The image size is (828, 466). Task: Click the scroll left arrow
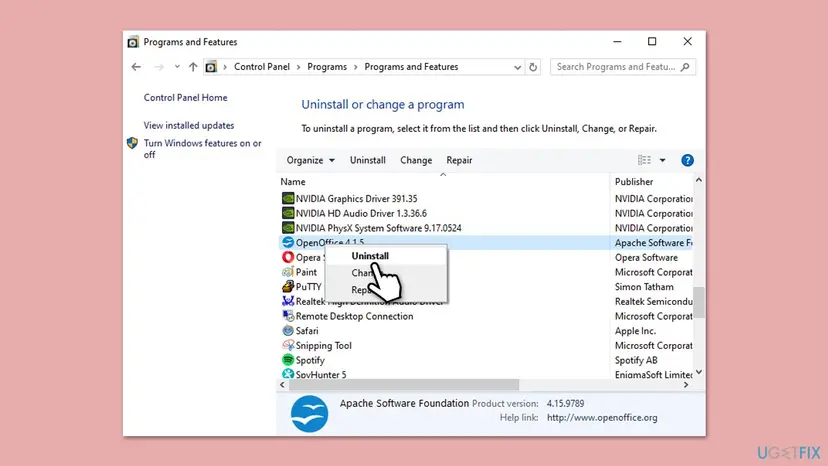pos(283,385)
